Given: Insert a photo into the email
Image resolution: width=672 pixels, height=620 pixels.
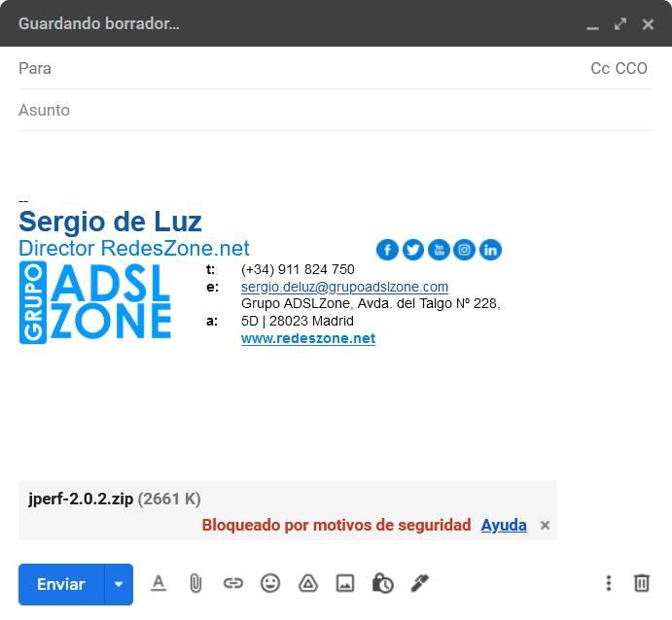Looking at the screenshot, I should pos(344,583).
